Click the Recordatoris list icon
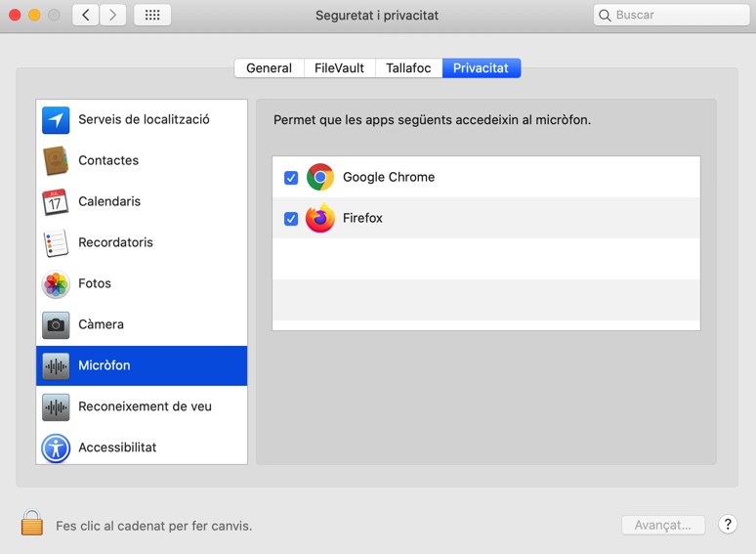 click(56, 243)
